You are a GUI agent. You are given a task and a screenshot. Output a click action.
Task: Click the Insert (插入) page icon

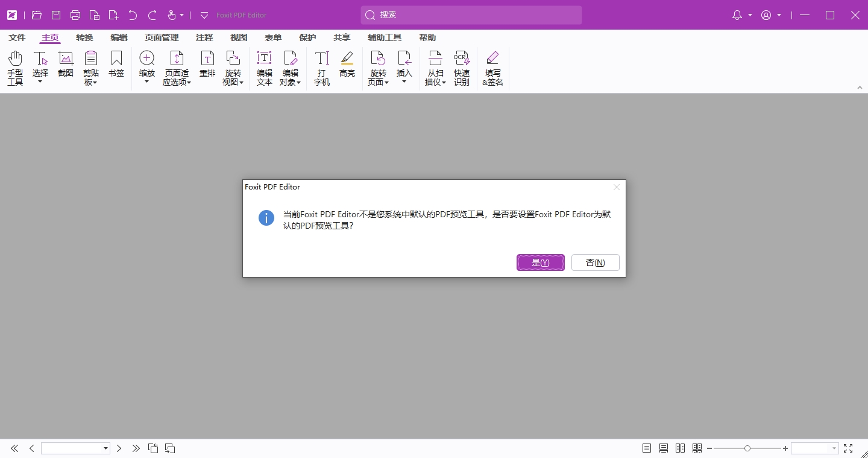[404, 59]
